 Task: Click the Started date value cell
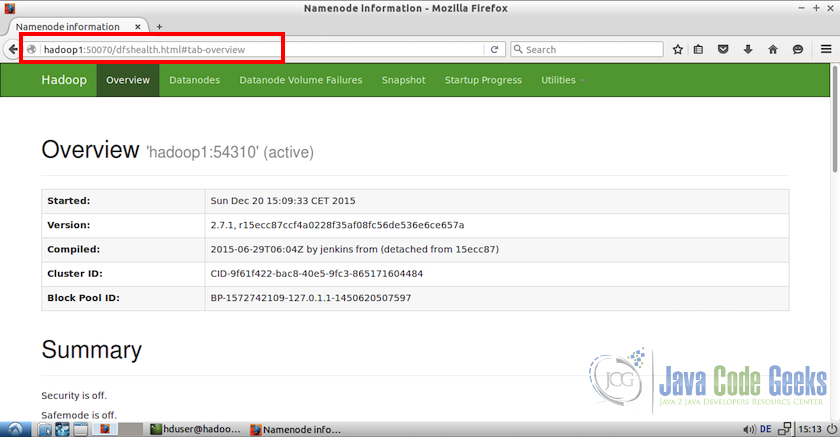coord(497,201)
